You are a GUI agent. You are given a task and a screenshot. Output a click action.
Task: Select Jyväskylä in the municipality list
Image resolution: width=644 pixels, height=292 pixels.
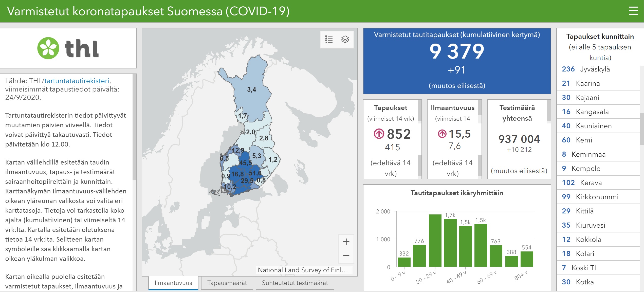595,69
